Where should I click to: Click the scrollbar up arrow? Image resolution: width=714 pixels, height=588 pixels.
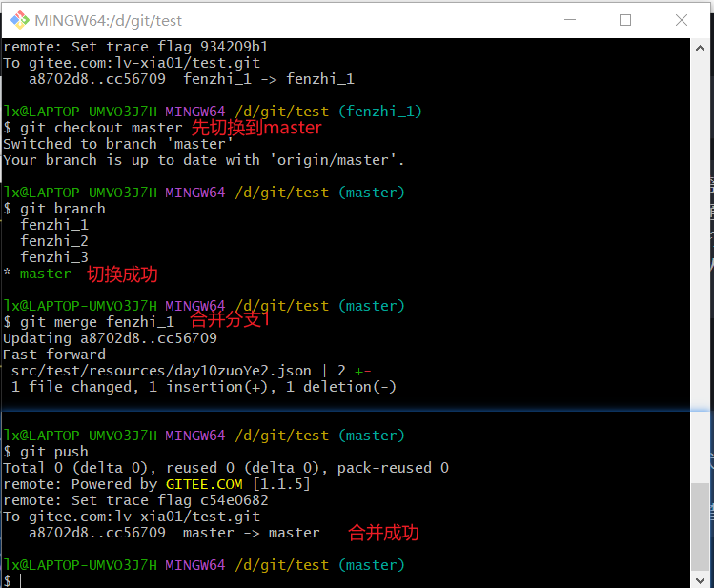click(700, 49)
